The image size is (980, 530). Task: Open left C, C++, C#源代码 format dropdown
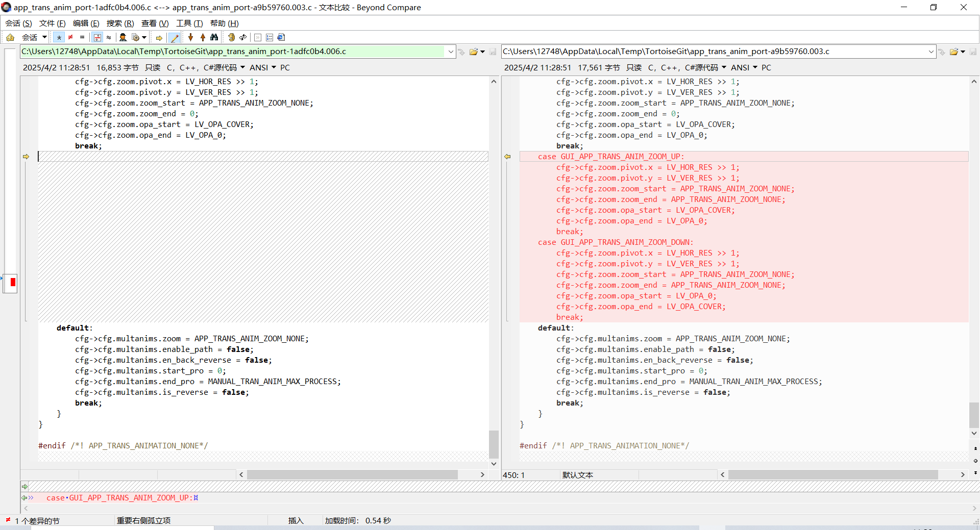(206, 67)
